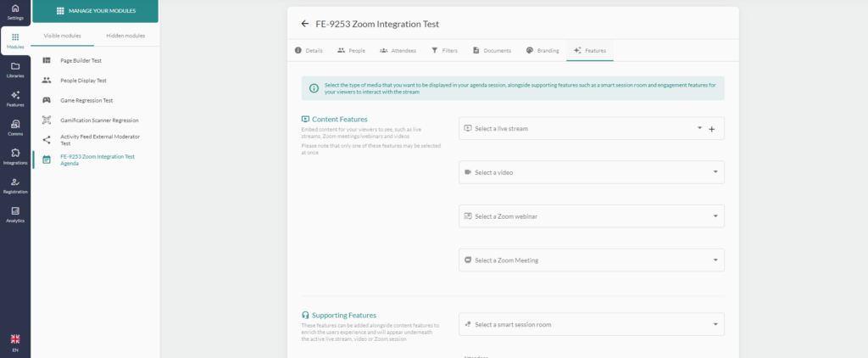This screenshot has height=358, width=868.
Task: Open the Libraries folder icon
Action: [x=15, y=70]
